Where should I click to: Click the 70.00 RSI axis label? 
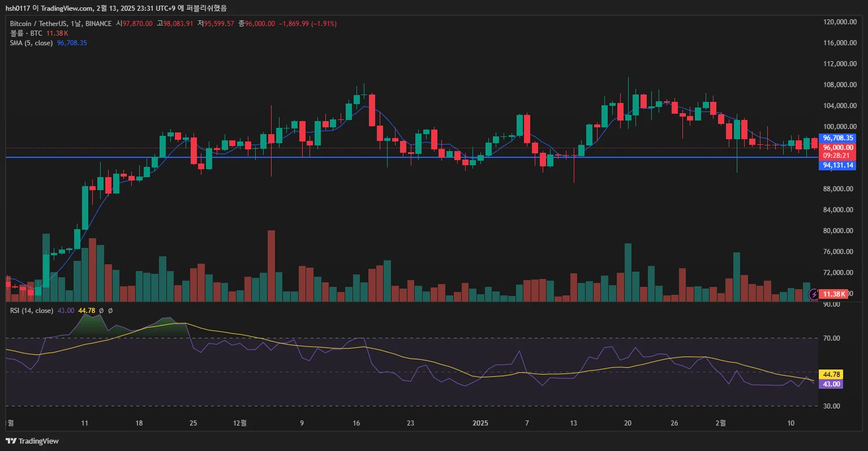pos(831,338)
